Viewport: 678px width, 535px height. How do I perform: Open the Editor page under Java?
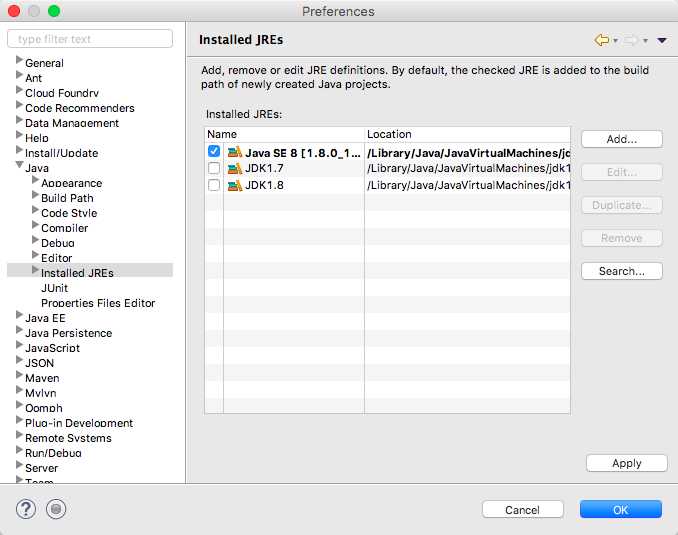pyautogui.click(x=57, y=258)
